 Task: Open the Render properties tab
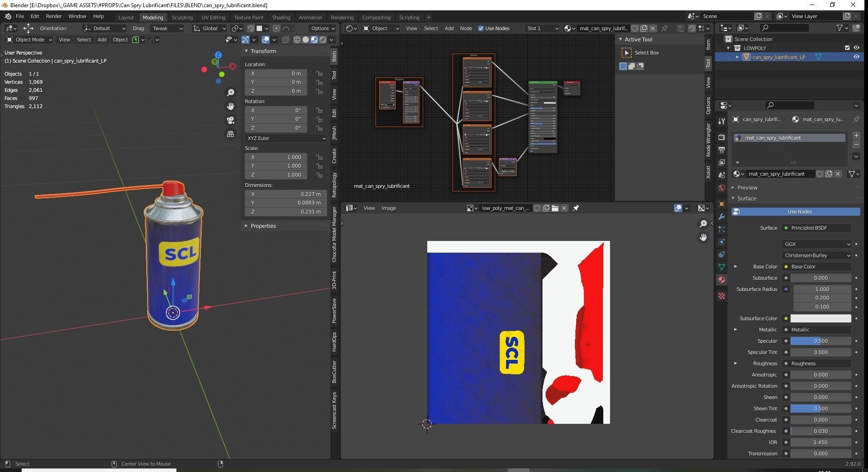pyautogui.click(x=722, y=137)
